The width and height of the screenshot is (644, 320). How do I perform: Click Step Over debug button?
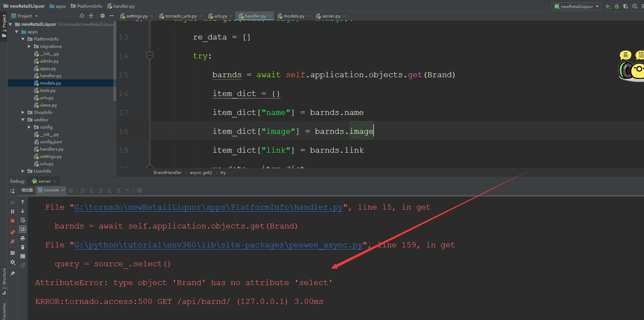click(82, 190)
